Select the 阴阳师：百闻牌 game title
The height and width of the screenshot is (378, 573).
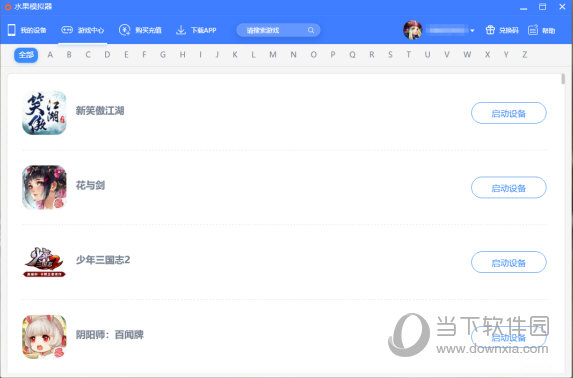(x=110, y=334)
